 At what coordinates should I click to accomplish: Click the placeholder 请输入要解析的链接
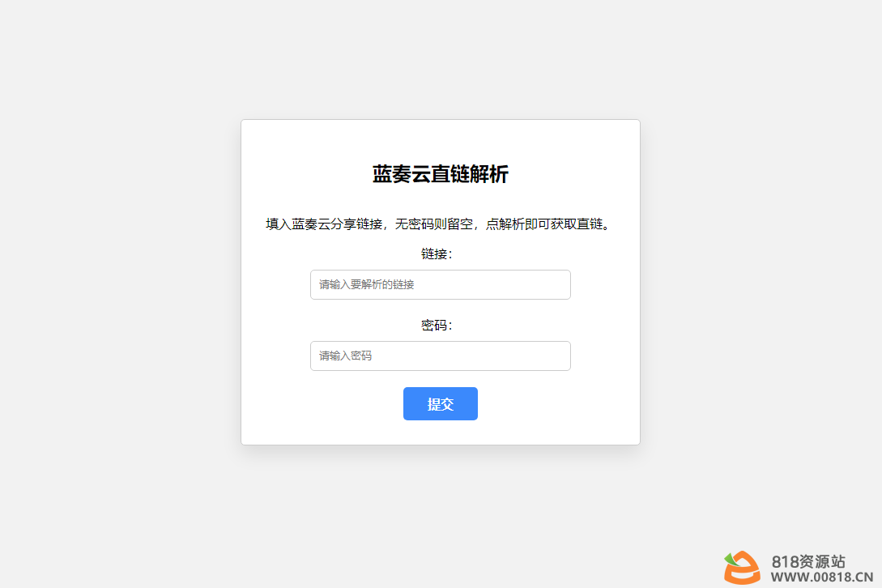[367, 285]
